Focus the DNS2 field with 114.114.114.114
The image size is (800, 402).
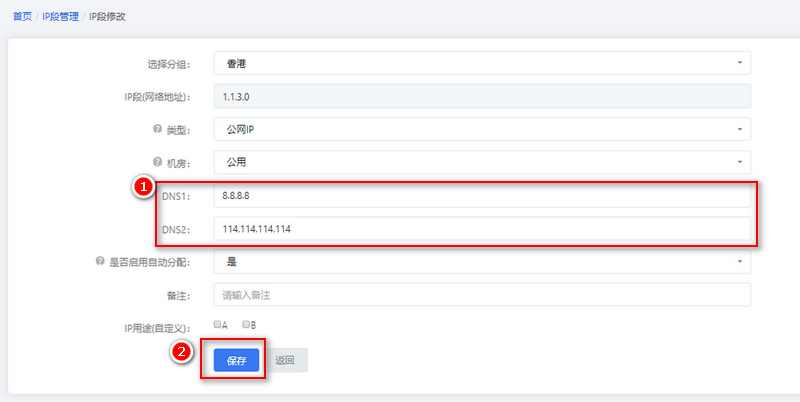482,229
